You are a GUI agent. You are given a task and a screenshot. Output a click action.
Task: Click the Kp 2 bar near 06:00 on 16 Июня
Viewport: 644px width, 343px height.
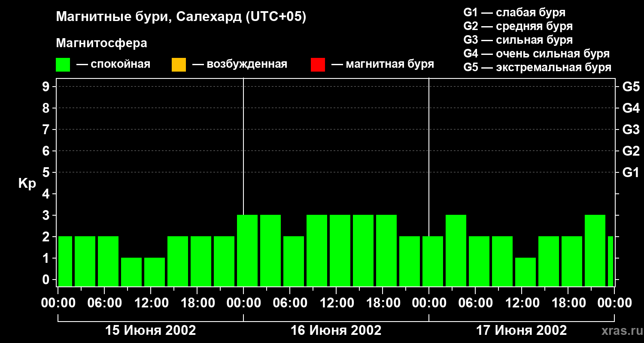[294, 261]
